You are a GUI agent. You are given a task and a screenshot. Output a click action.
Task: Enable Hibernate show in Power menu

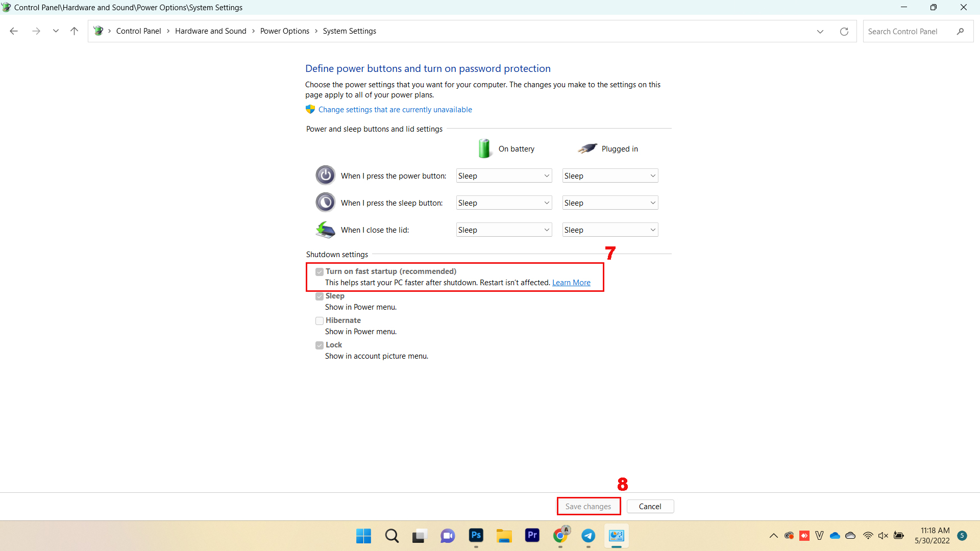[x=319, y=320]
